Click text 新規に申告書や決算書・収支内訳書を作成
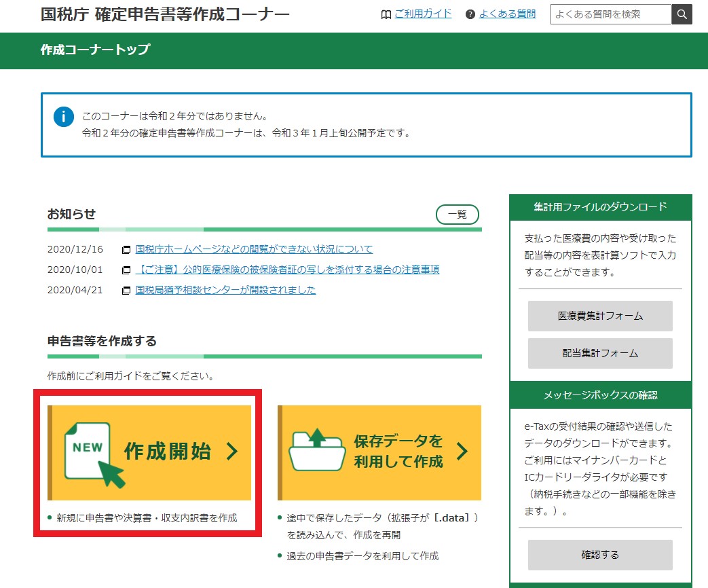Image resolution: width=708 pixels, height=588 pixels. coord(147,518)
